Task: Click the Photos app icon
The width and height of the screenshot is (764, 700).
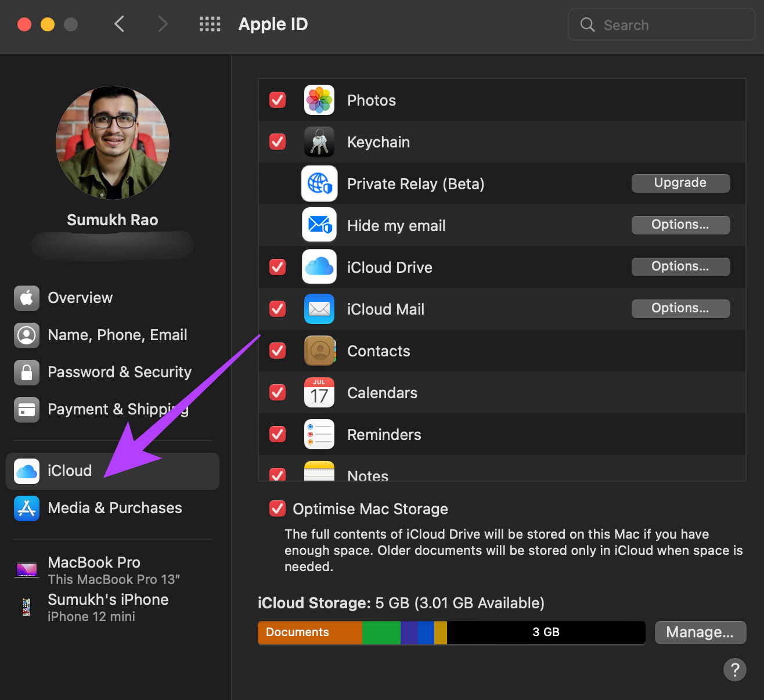Action: [319, 100]
